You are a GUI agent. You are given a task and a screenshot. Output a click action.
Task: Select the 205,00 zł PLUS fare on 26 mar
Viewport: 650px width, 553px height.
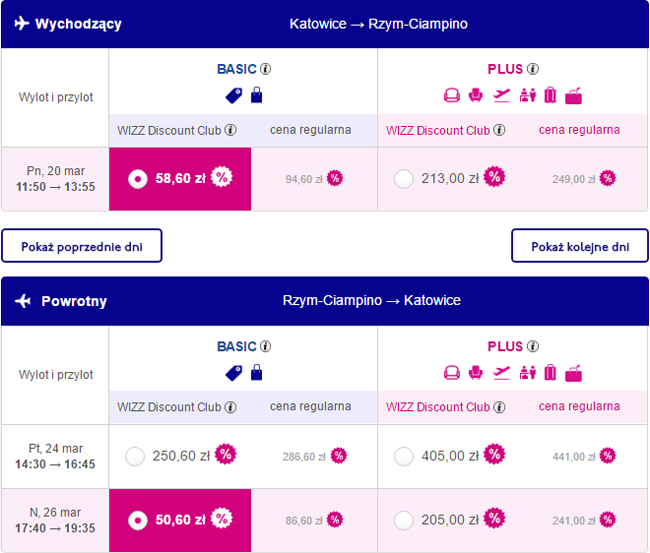[404, 520]
